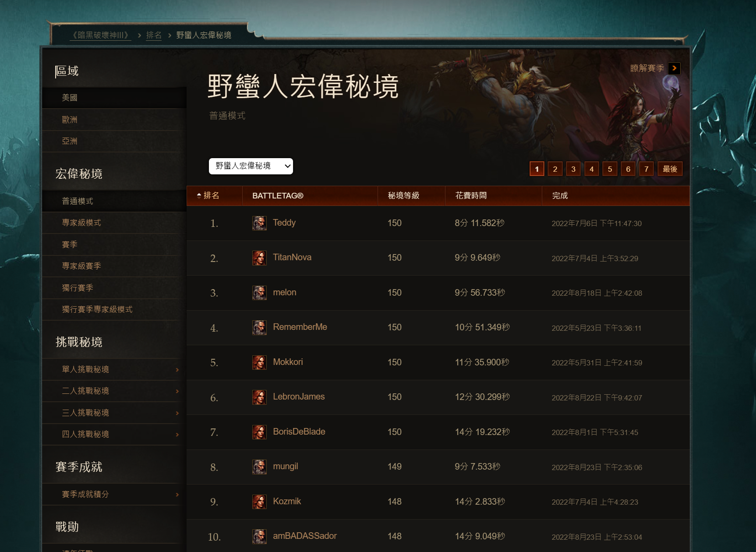Select 亞洲 region in sidebar
The image size is (756, 552).
[114, 141]
